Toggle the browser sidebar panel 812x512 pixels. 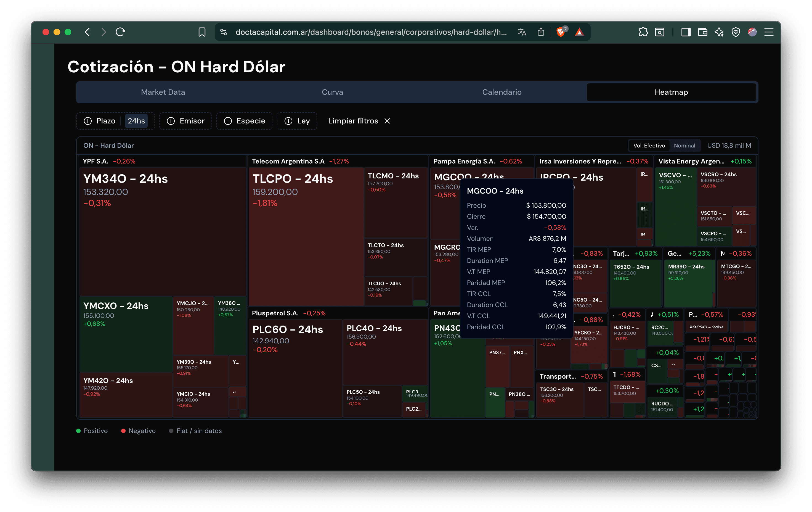click(x=686, y=32)
